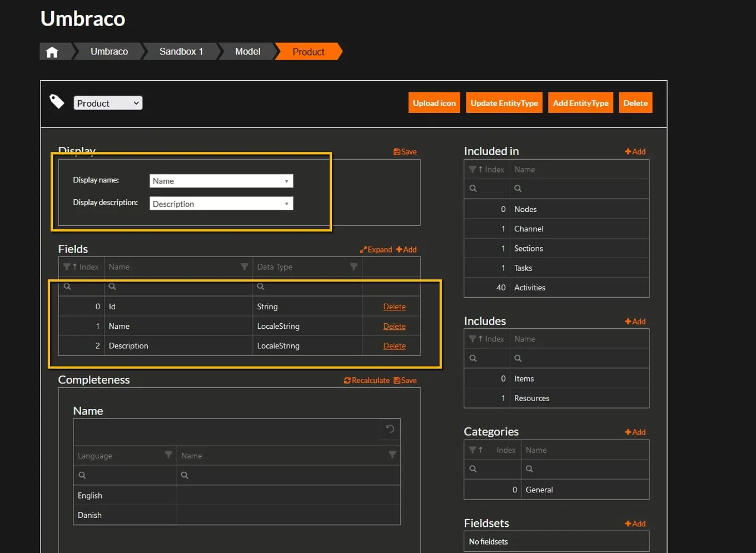756x553 pixels.
Task: Select the Items row
Action: click(x=556, y=378)
